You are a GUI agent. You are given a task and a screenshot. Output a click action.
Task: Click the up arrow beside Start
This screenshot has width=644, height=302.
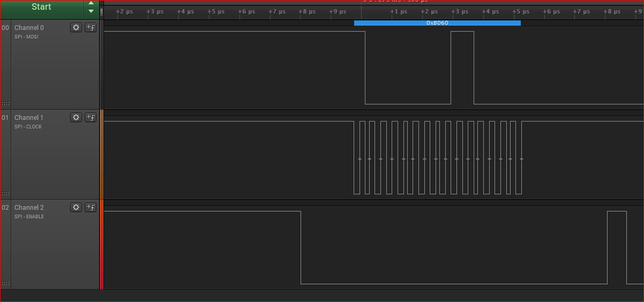pyautogui.click(x=91, y=3)
